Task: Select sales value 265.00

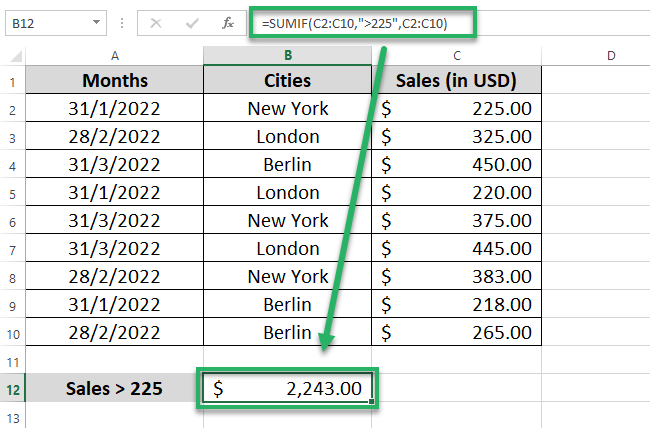Action: (x=456, y=332)
